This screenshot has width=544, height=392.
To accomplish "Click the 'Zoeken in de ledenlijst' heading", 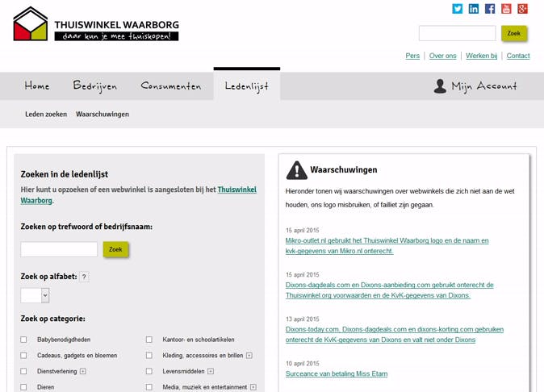I will [x=65, y=174].
